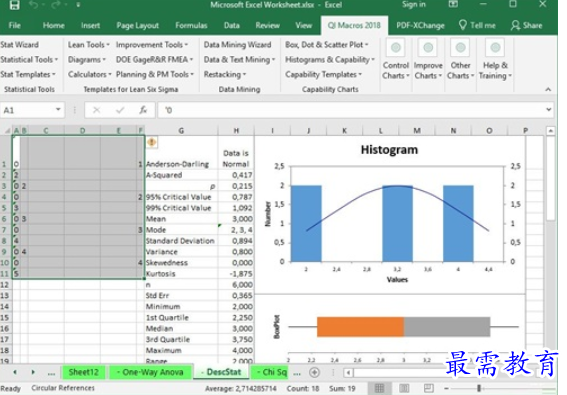Expand the Improvement Tools menu

tap(152, 44)
